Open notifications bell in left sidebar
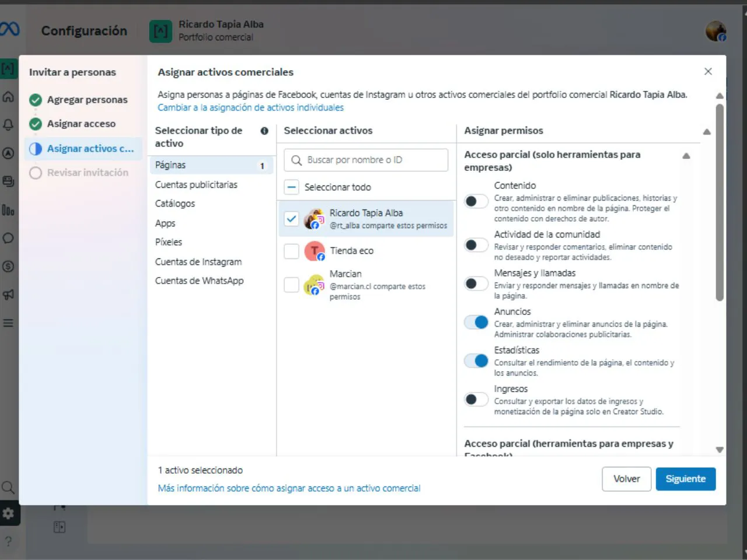The height and width of the screenshot is (560, 747). 8,125
